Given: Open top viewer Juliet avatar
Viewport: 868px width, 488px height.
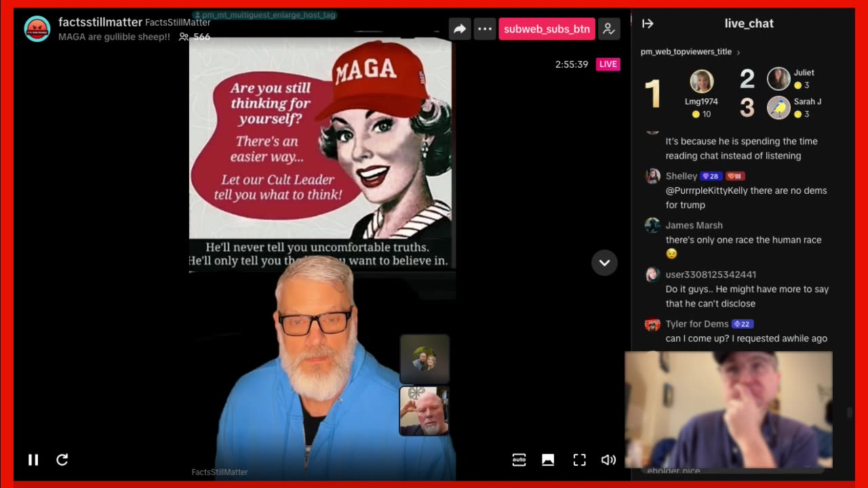Looking at the screenshot, I should click(778, 79).
